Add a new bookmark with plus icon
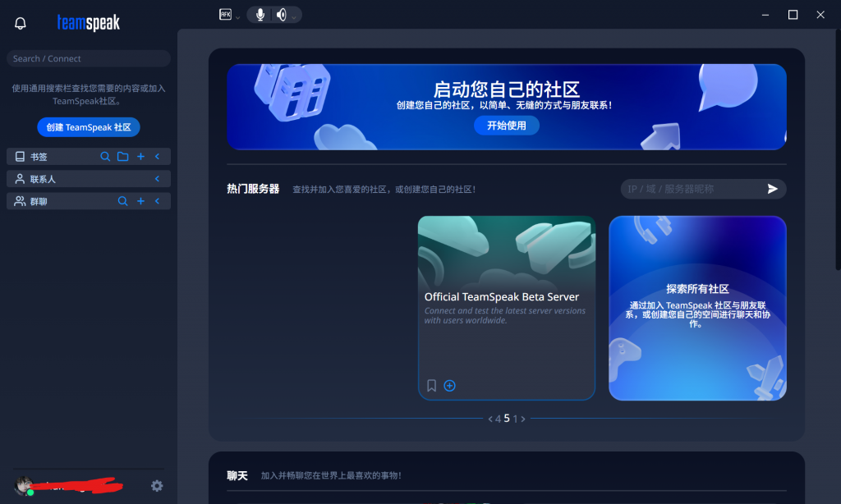 tap(140, 156)
